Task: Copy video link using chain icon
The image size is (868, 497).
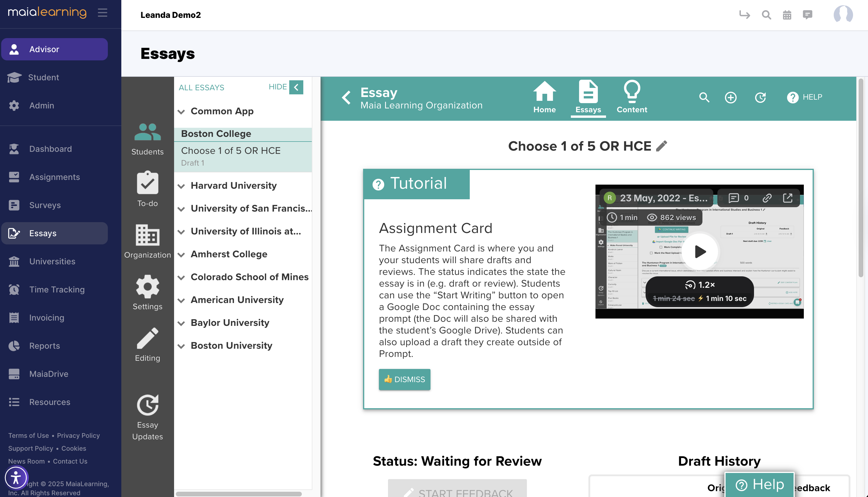Action: click(x=767, y=198)
